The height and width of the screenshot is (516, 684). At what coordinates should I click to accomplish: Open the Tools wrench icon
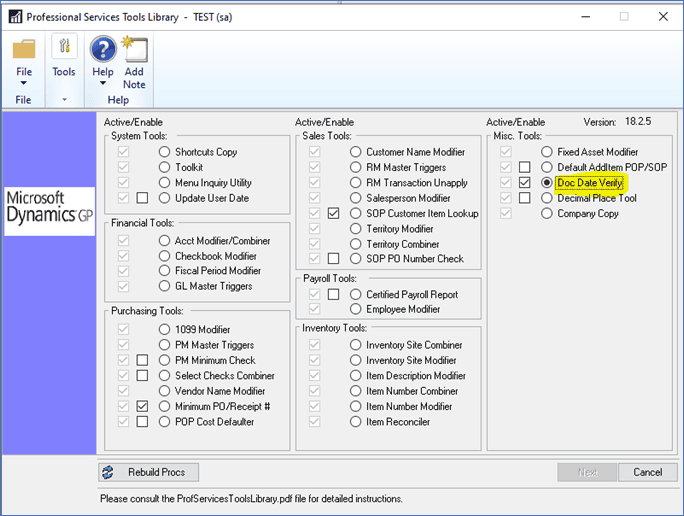pos(64,46)
